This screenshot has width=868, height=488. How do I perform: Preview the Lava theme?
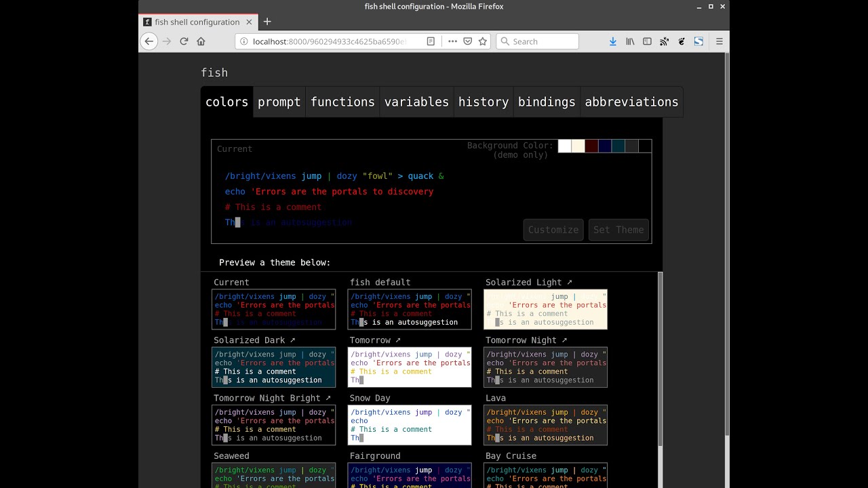point(545,425)
